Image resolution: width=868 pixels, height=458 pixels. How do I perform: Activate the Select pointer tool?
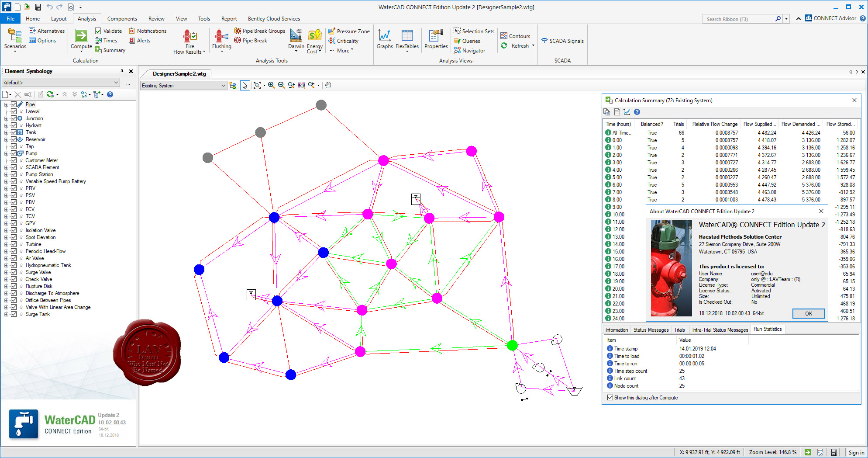(245, 85)
